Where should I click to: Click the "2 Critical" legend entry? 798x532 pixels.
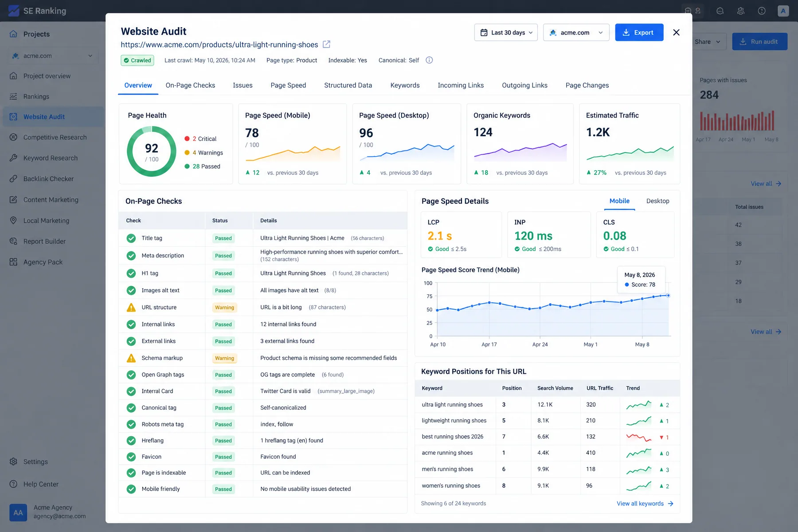(x=200, y=139)
